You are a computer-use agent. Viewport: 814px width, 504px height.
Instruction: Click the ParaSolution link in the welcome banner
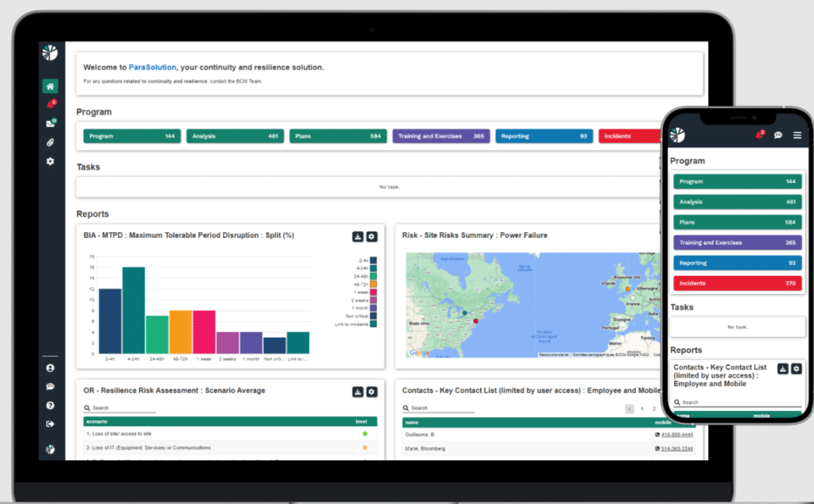[150, 67]
